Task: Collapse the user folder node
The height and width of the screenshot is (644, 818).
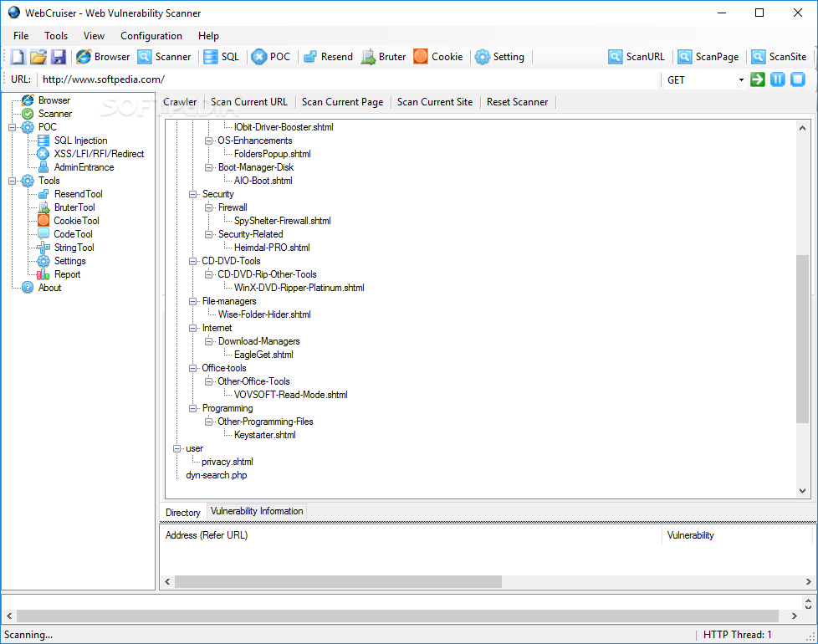Action: click(176, 448)
